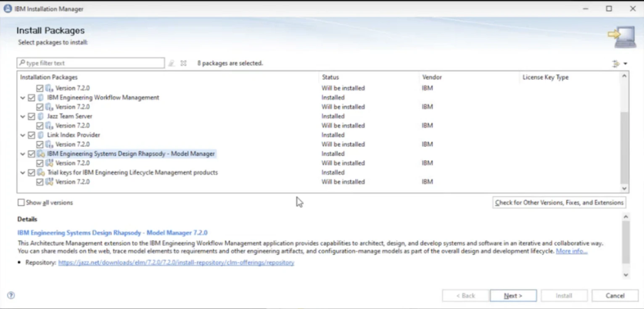Collapse the Link Index Provider node

pyautogui.click(x=23, y=135)
